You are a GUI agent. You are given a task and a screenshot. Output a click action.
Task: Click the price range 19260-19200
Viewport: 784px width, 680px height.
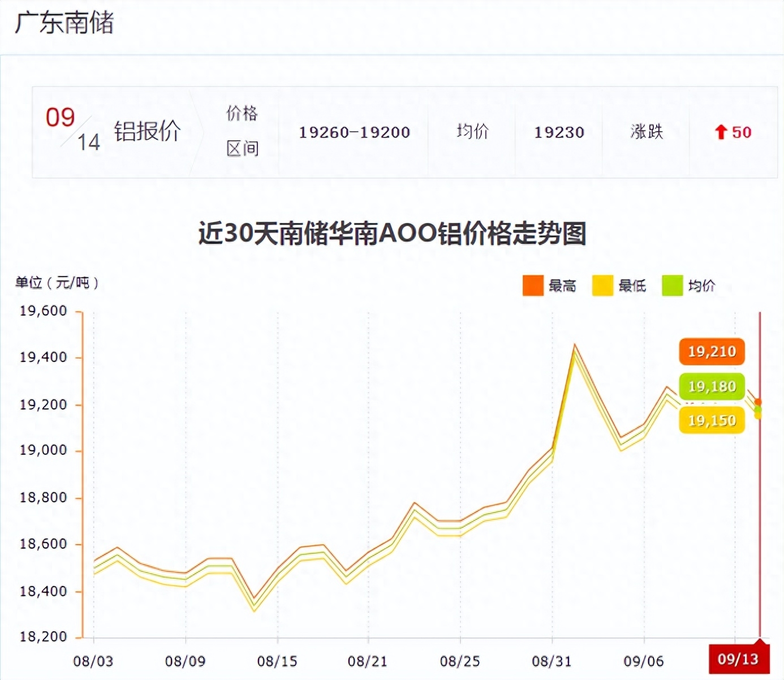[355, 132]
